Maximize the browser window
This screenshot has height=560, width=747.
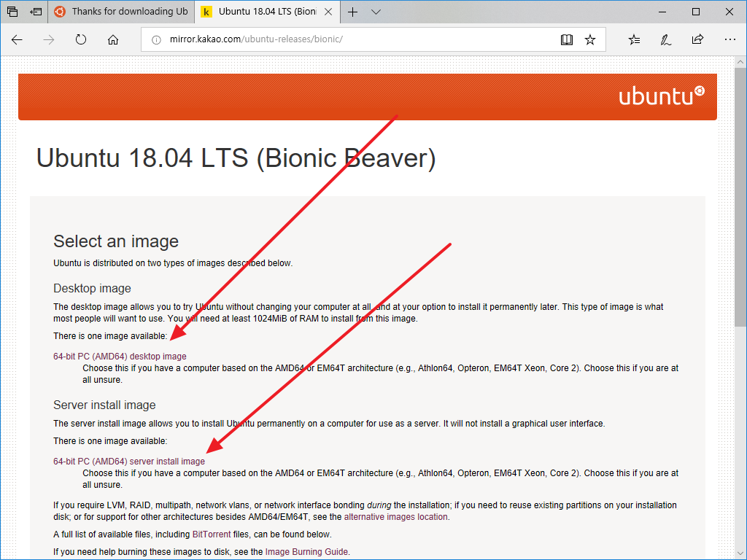pos(695,12)
